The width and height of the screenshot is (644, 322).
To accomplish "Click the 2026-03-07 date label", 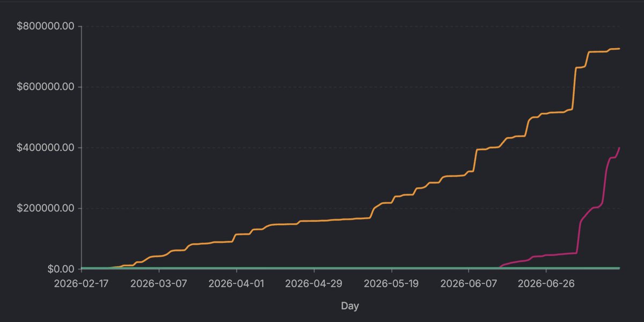I will pyautogui.click(x=159, y=283).
